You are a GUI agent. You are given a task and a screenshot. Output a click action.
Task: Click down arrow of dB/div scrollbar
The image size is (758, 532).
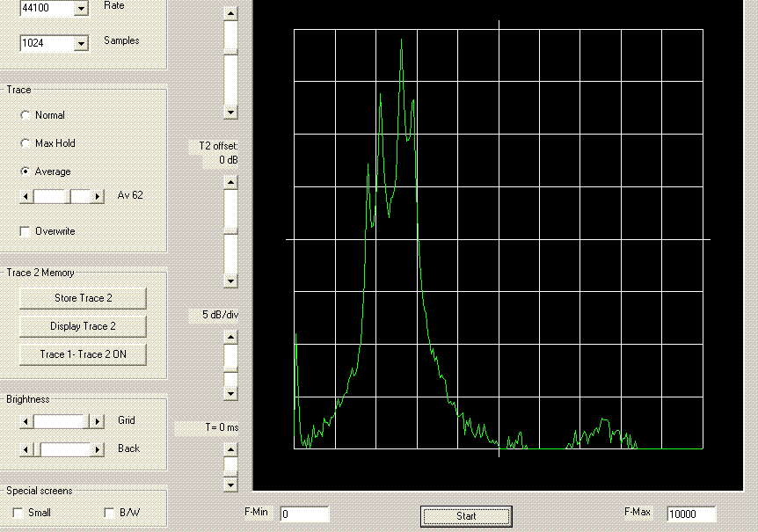[x=230, y=393]
